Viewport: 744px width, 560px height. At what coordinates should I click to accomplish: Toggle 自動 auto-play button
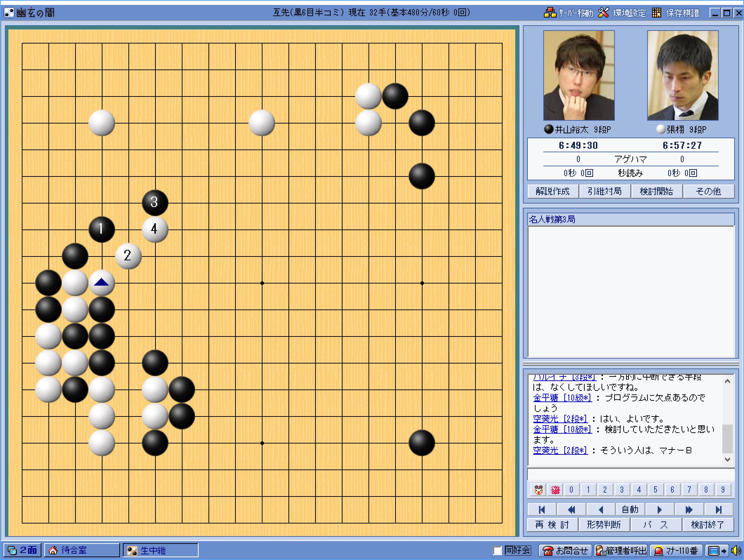click(x=630, y=509)
